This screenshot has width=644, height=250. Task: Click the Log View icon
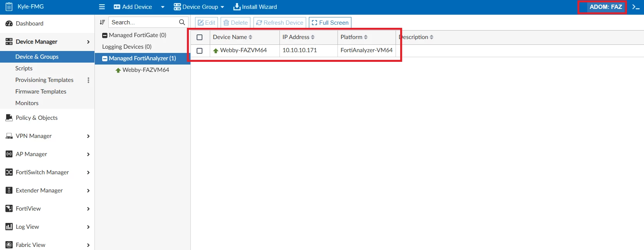[9, 227]
